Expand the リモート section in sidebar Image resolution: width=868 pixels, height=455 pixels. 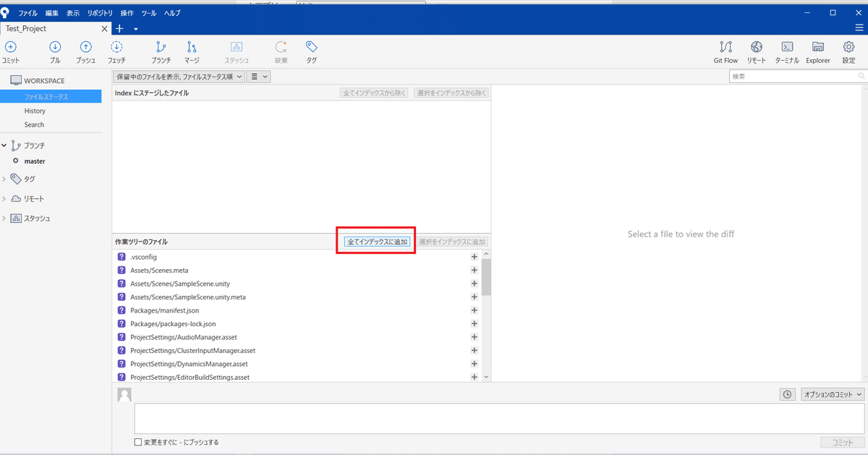click(4, 198)
